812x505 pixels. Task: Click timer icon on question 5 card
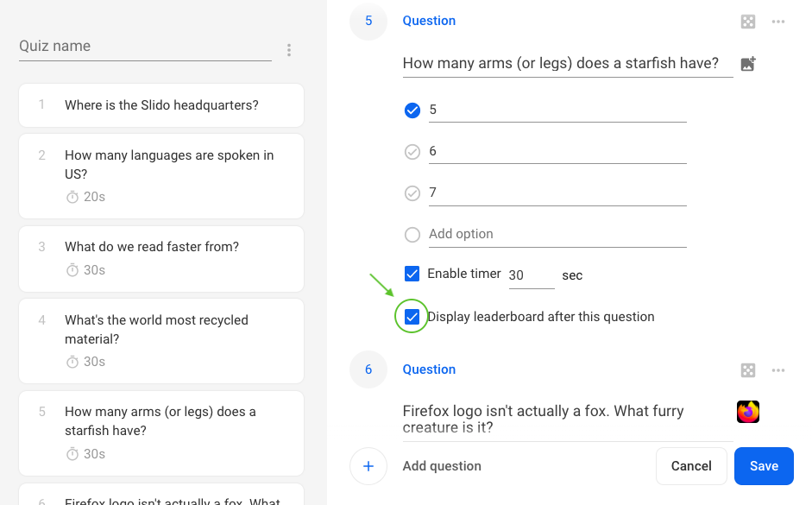click(x=72, y=454)
